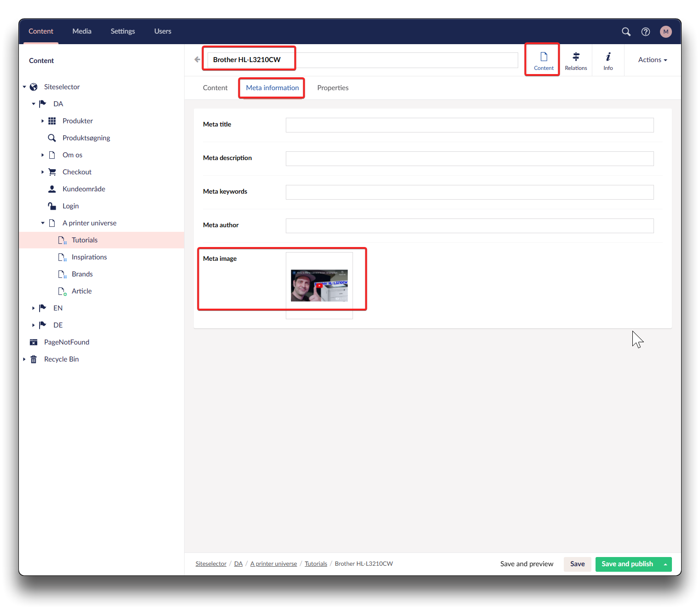The image size is (700, 609).
Task: Click the Tutorials page icon
Action: coord(62,240)
